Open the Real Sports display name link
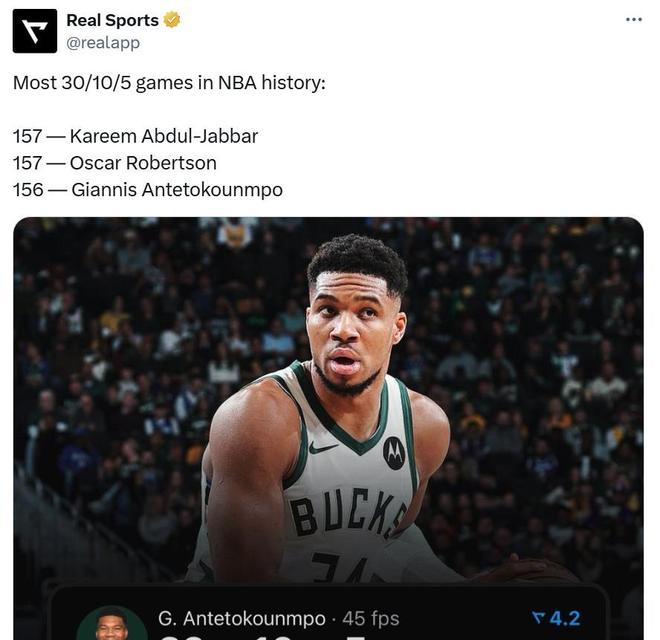Screen dimensions: 660x640 pos(112,20)
